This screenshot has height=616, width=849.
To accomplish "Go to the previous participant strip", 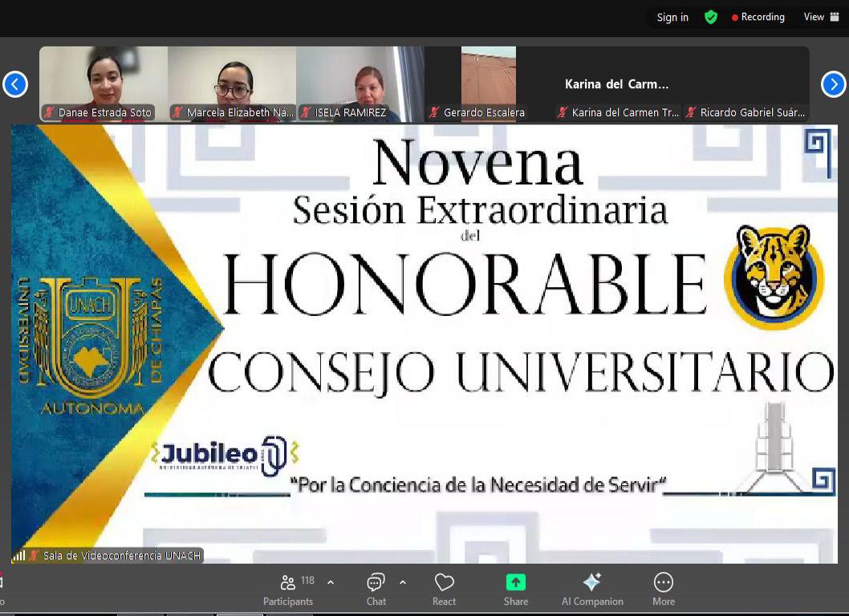I will 15,84.
